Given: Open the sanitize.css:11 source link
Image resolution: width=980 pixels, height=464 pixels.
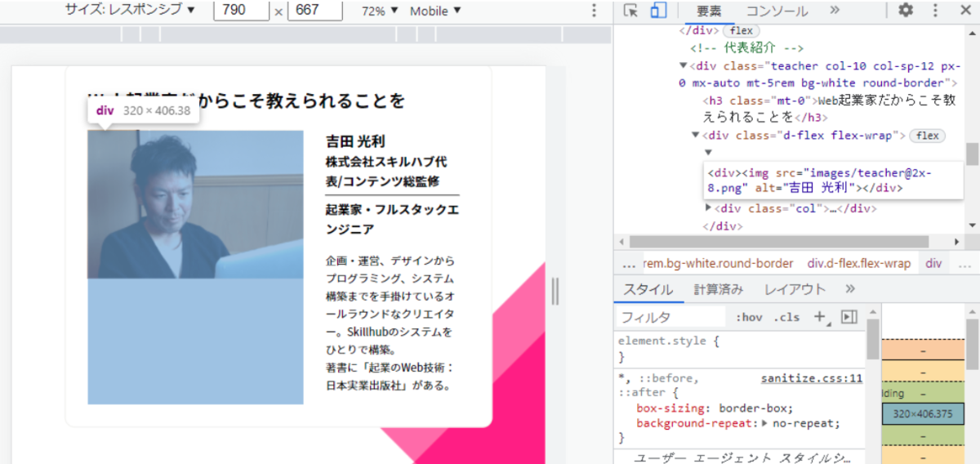Looking at the screenshot, I should point(811,378).
